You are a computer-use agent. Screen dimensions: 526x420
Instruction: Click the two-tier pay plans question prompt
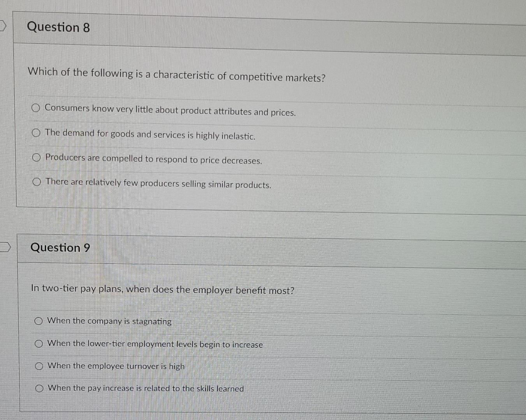[x=162, y=289]
